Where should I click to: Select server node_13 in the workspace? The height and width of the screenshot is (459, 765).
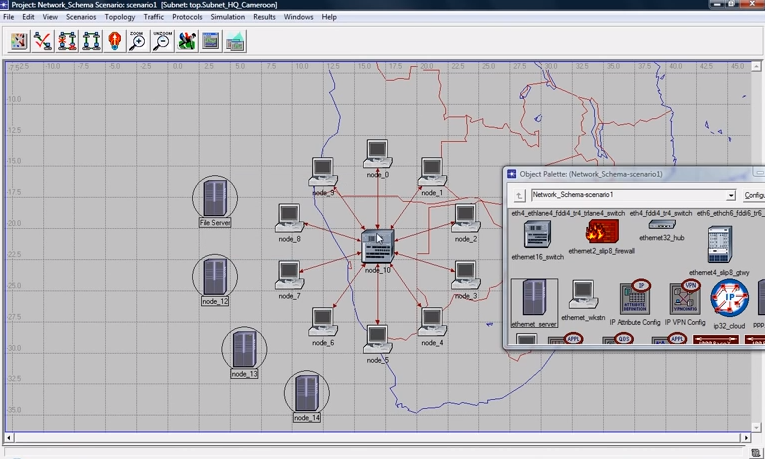click(x=244, y=348)
